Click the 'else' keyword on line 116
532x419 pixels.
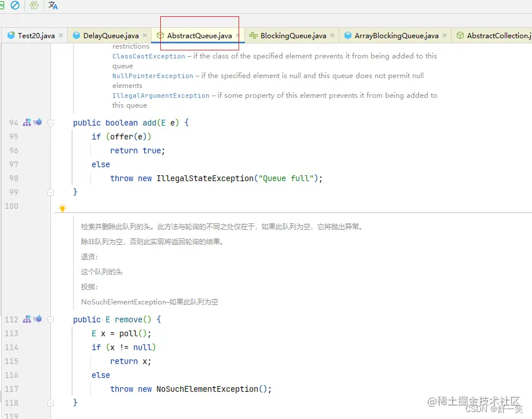pyautogui.click(x=101, y=375)
